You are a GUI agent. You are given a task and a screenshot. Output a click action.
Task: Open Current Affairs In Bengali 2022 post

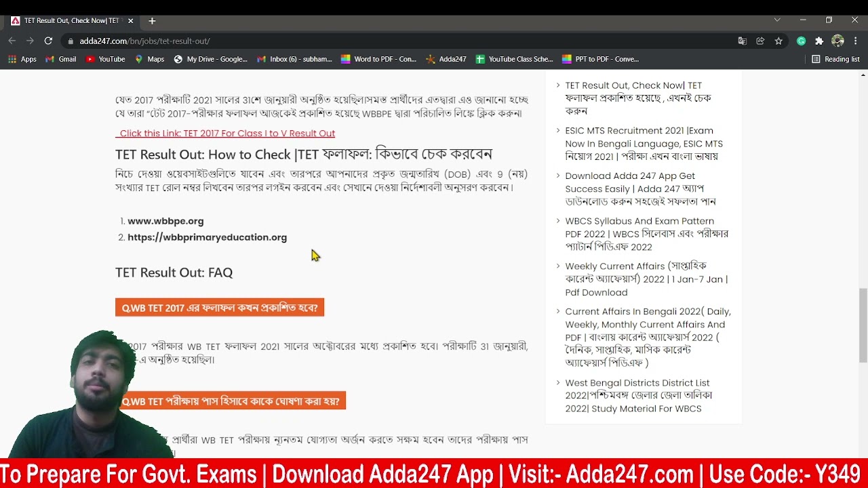click(648, 337)
